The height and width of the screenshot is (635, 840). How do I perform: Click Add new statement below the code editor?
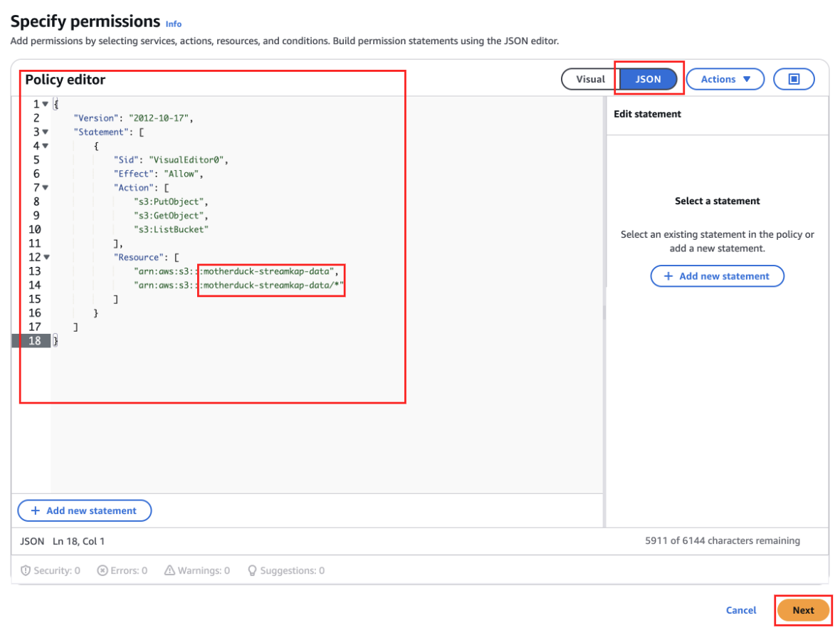(x=85, y=510)
